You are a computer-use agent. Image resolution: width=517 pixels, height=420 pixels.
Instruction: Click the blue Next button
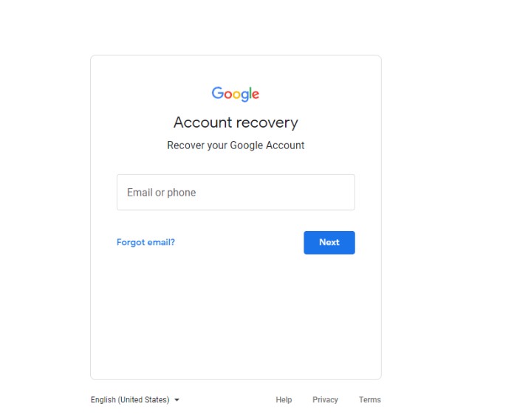point(329,242)
